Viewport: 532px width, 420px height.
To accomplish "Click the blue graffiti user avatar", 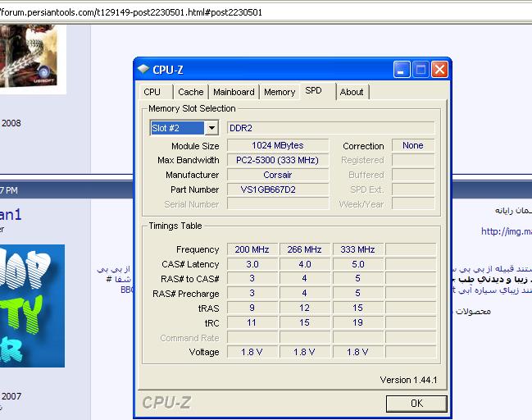I will point(32,306).
